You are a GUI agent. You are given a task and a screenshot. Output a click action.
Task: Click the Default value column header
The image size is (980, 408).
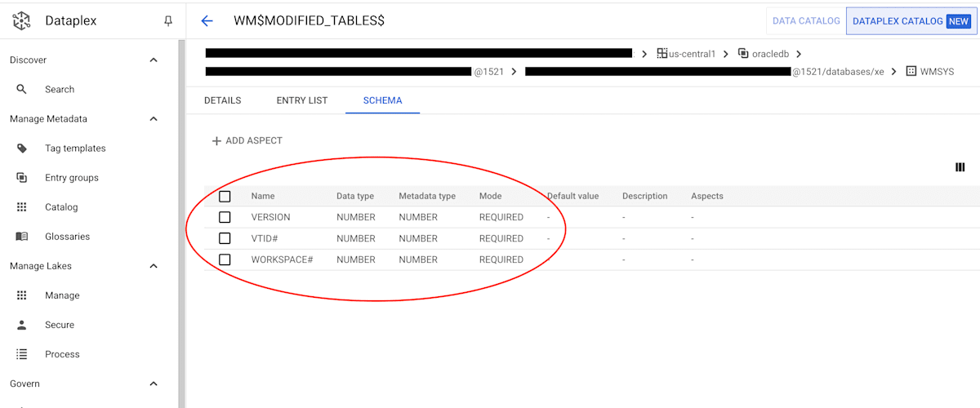(x=572, y=196)
